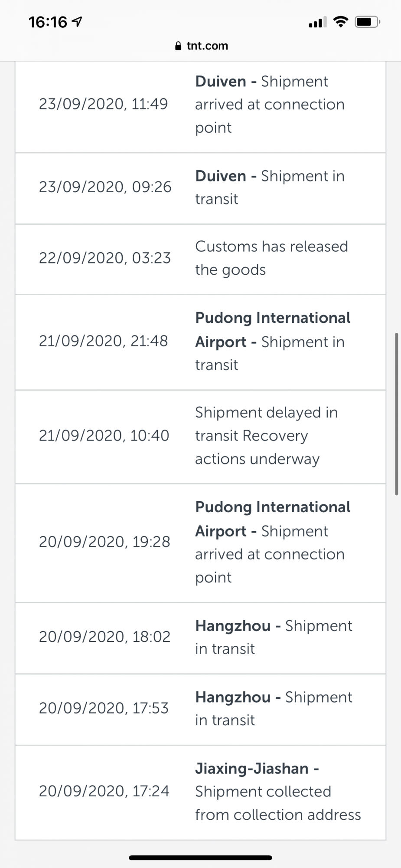This screenshot has width=401, height=868.
Task: Tap the battery indicator icon
Action: click(367, 22)
